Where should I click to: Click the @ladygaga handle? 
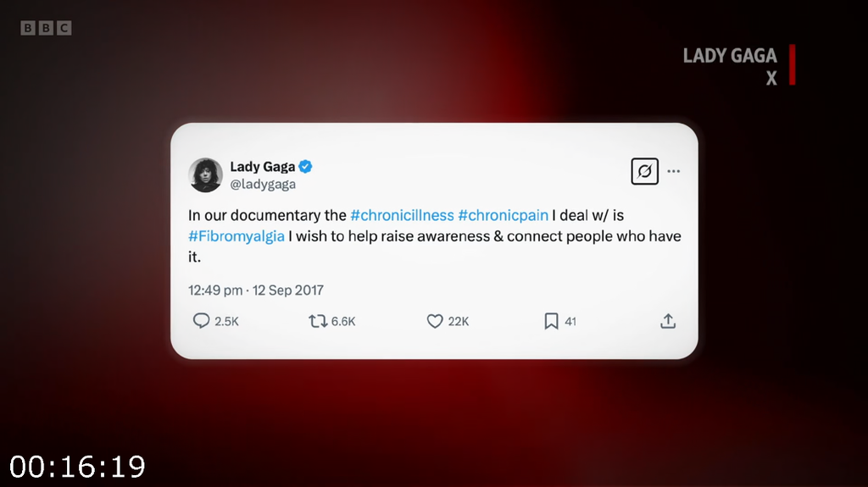263,185
